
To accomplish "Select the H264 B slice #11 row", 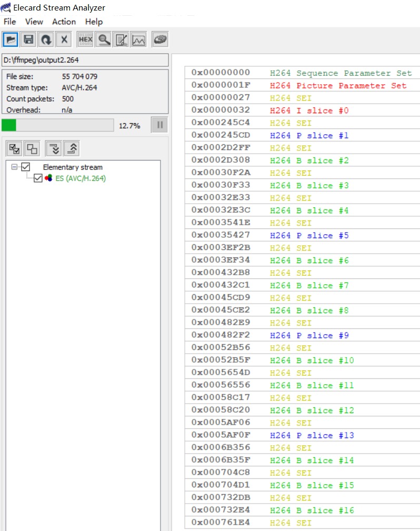I will (302, 385).
